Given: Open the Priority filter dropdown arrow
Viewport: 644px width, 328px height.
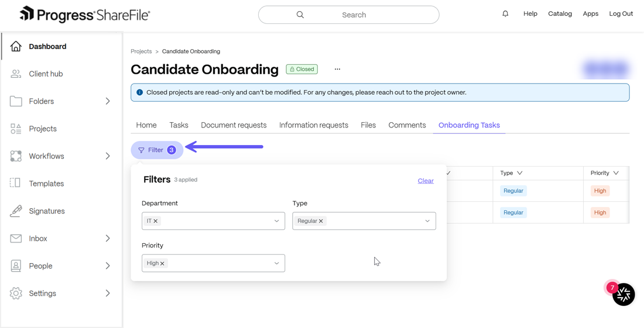Looking at the screenshot, I should tap(277, 263).
